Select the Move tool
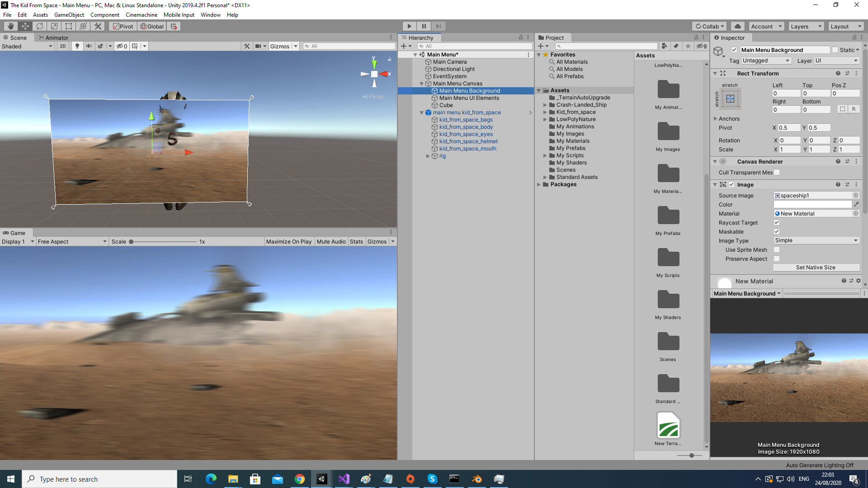Screen dimensions: 868x488 point(25,26)
